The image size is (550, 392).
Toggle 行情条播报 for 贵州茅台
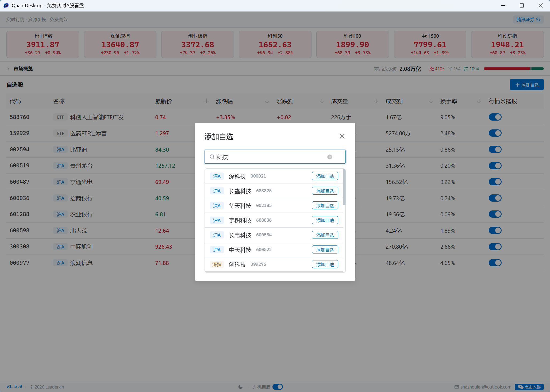tap(495, 166)
